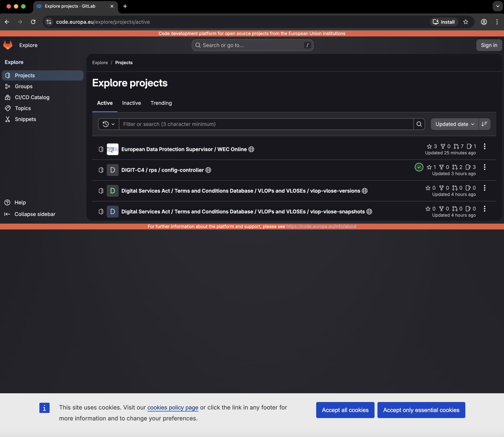The width and height of the screenshot is (504, 437).
Task: Click the Install app button in the address bar
Action: click(444, 22)
